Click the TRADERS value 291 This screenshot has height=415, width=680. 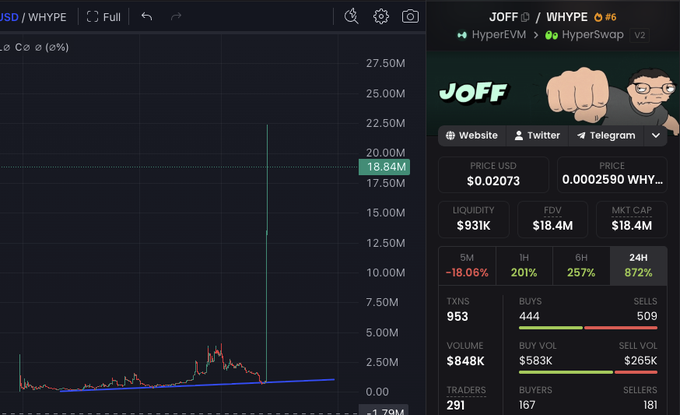point(456,405)
